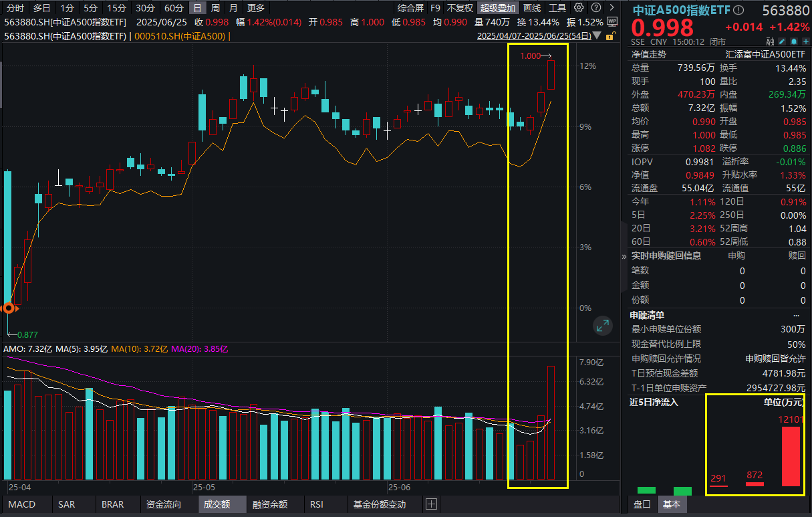Toggle the lock icon beside the date range
Image resolution: width=812 pixels, height=517 pixels.
coord(611,35)
